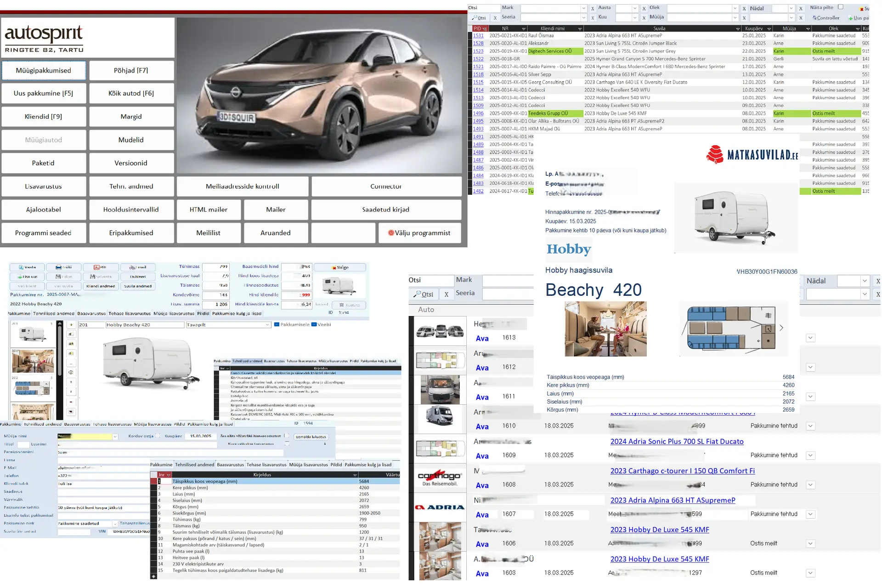Click the Vaata preview button in the offer form

click(27, 267)
